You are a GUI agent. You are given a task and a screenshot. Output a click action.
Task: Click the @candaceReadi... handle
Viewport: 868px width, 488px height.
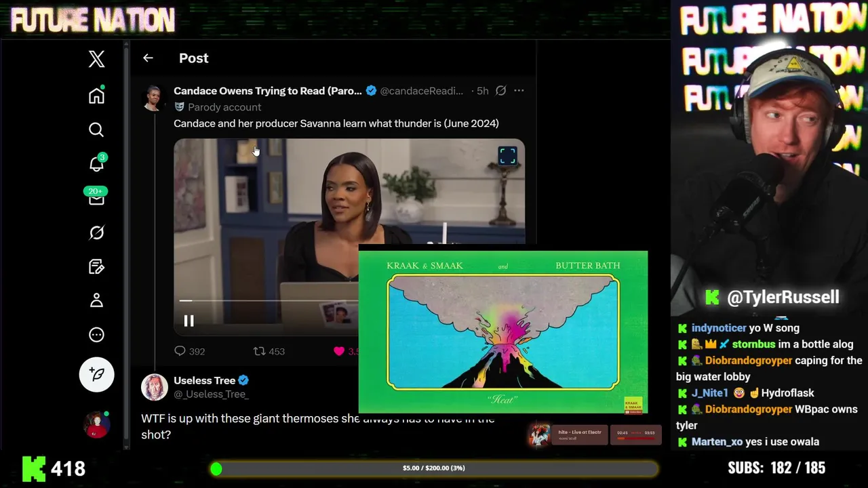tap(421, 91)
